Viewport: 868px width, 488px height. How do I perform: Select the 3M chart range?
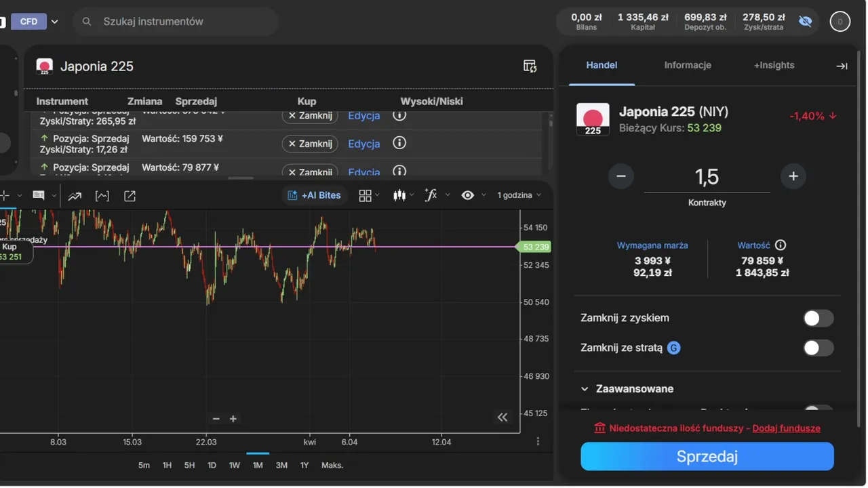(x=281, y=465)
